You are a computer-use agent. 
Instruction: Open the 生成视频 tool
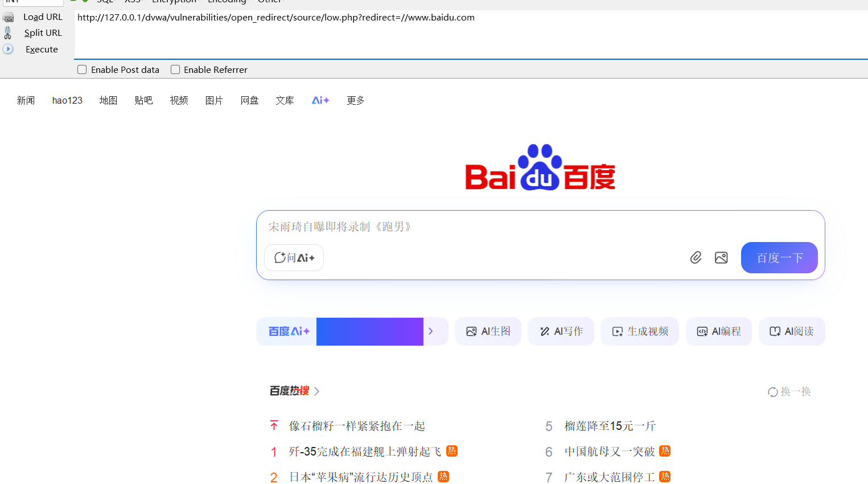click(x=640, y=331)
